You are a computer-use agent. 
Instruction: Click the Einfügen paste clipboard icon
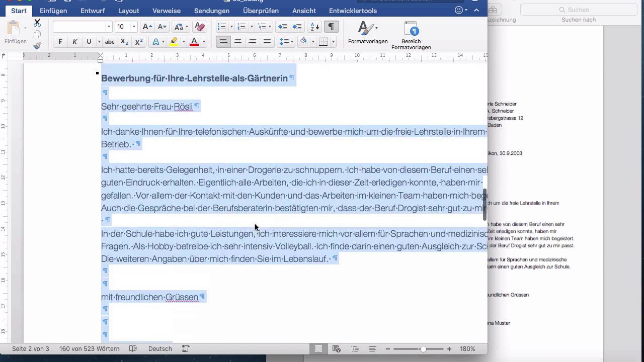(x=14, y=28)
